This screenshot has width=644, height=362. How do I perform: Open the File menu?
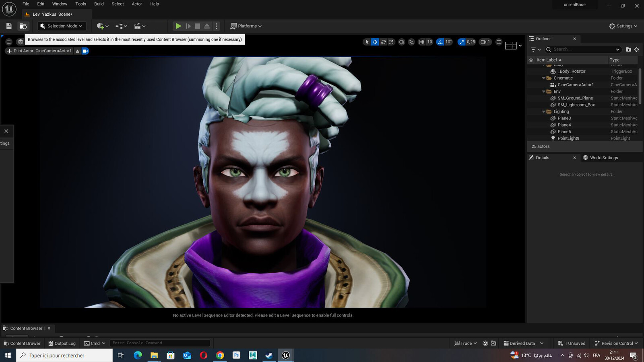pos(26,4)
